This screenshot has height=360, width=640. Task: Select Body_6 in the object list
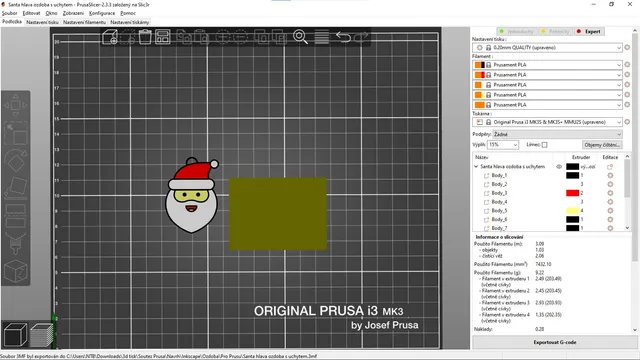point(499,220)
